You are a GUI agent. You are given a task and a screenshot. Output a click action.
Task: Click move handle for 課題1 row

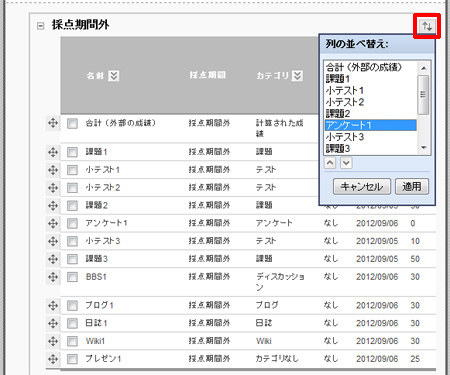[x=53, y=152]
